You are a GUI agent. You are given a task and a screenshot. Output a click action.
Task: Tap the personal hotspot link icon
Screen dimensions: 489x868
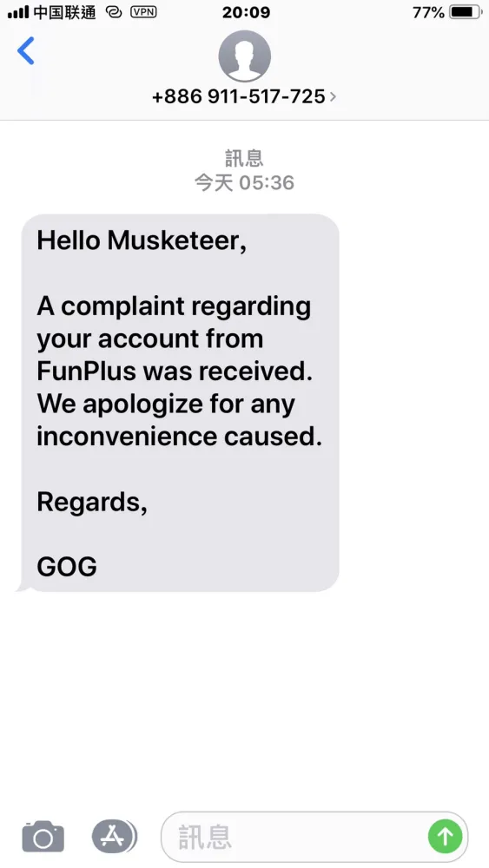click(114, 12)
